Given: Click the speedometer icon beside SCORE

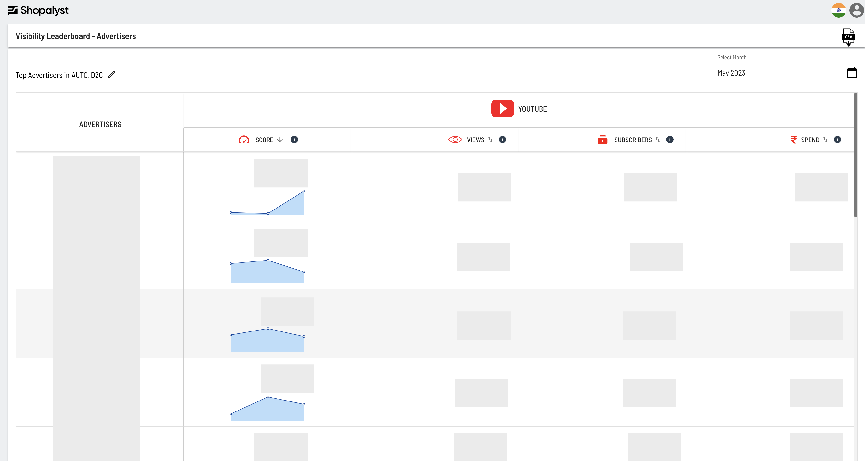Looking at the screenshot, I should [244, 140].
